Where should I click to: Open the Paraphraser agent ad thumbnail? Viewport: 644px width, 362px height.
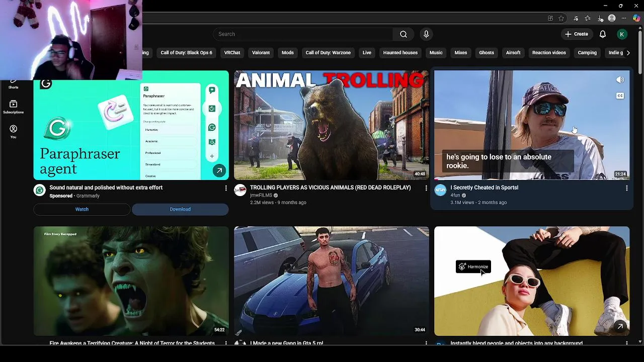pyautogui.click(x=131, y=125)
